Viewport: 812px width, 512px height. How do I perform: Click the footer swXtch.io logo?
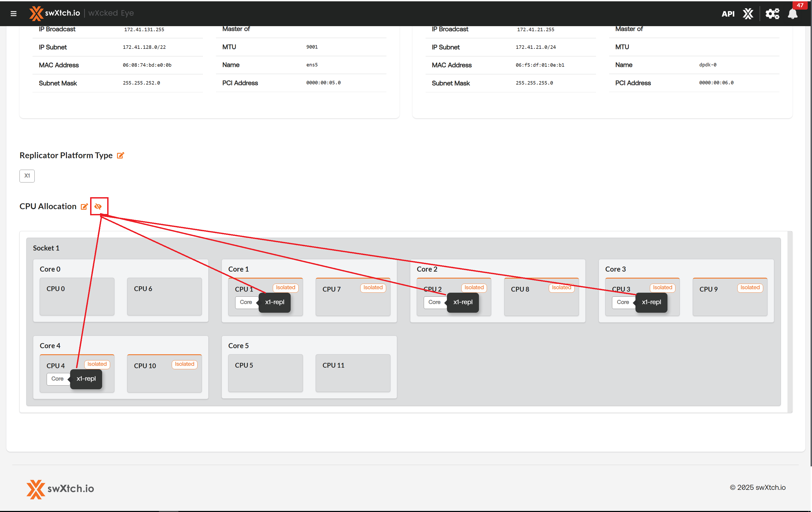tap(60, 489)
